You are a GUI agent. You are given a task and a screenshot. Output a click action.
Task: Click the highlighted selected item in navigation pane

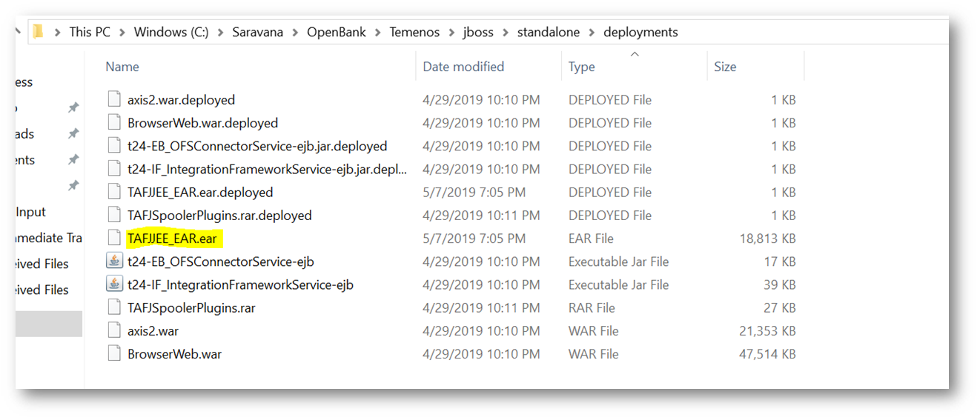coord(48,324)
